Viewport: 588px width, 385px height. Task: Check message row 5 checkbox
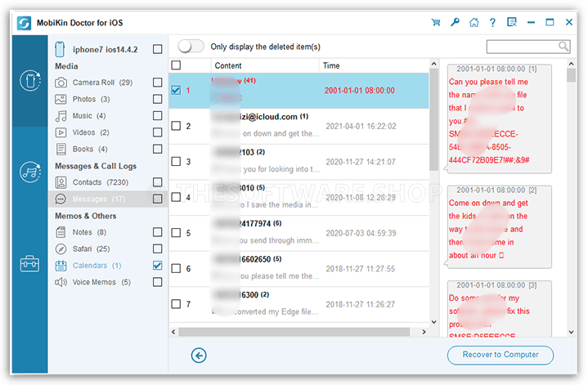click(176, 233)
